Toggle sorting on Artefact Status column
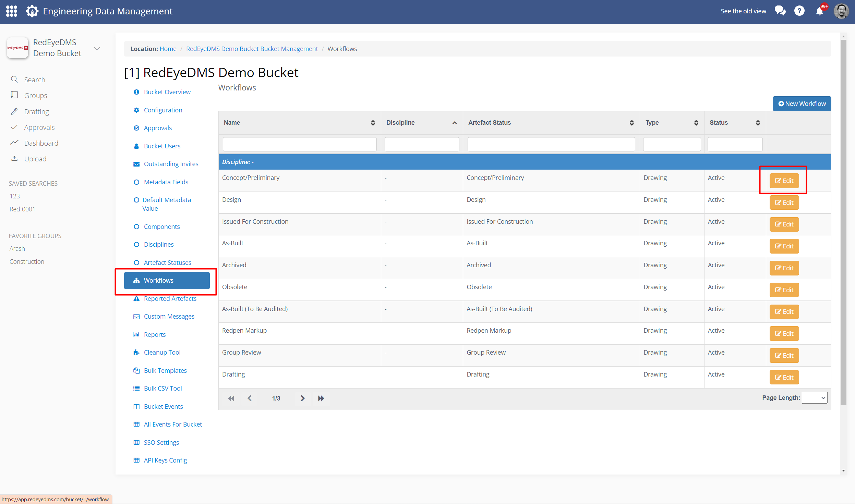This screenshot has height=504, width=855. (x=632, y=123)
